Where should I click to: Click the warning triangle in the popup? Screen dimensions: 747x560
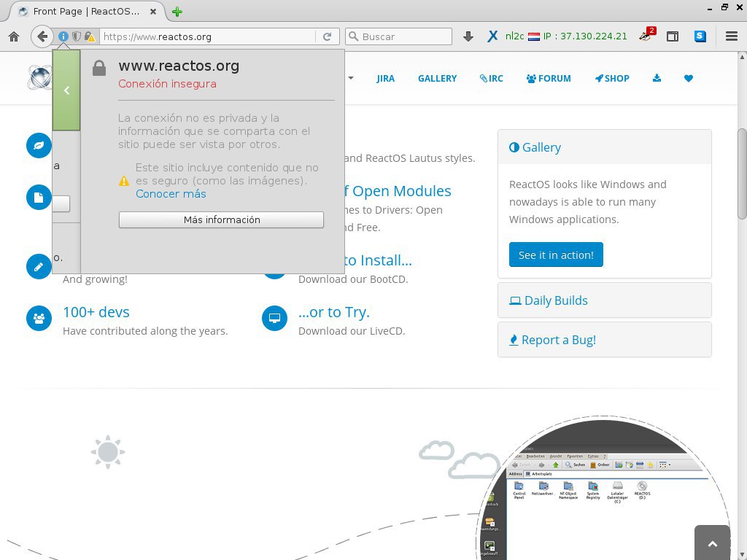124,181
